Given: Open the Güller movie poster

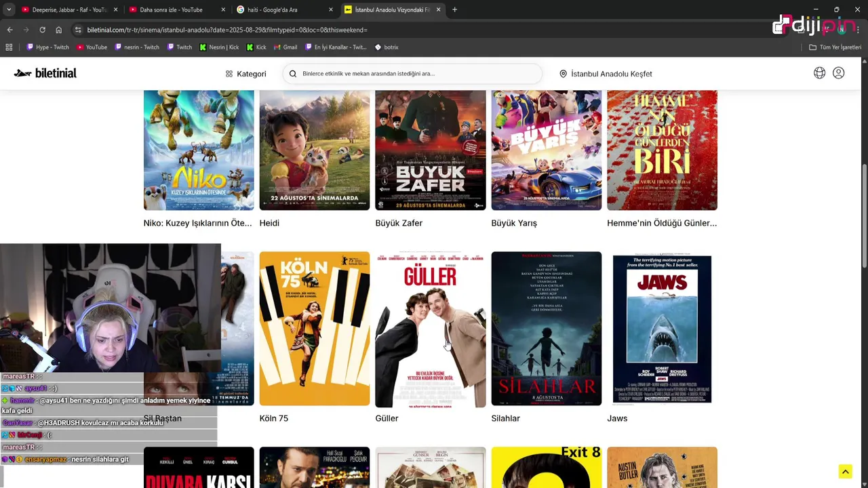Looking at the screenshot, I should click(x=431, y=329).
